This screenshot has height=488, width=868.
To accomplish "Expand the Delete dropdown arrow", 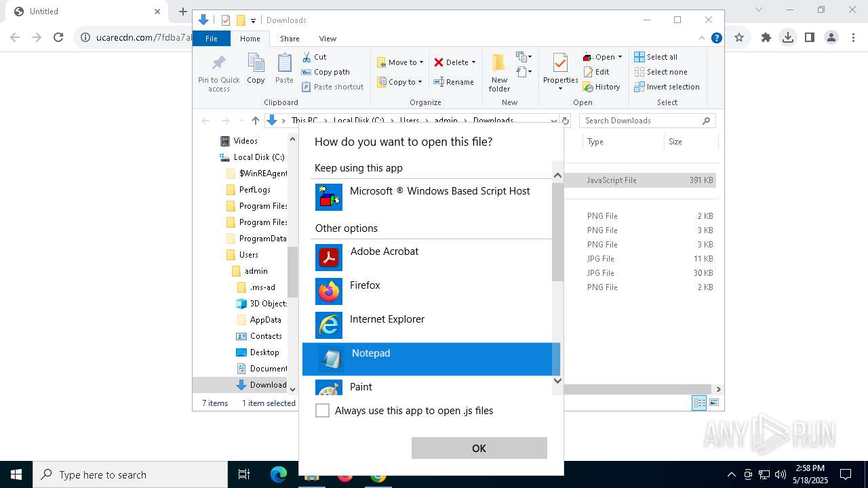I will [473, 62].
